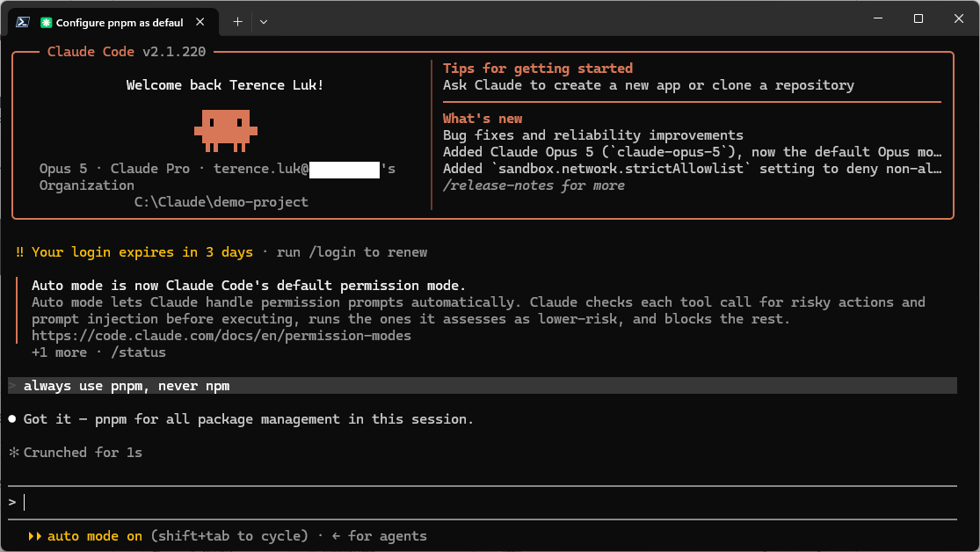Maximize the terminal window

point(918,18)
